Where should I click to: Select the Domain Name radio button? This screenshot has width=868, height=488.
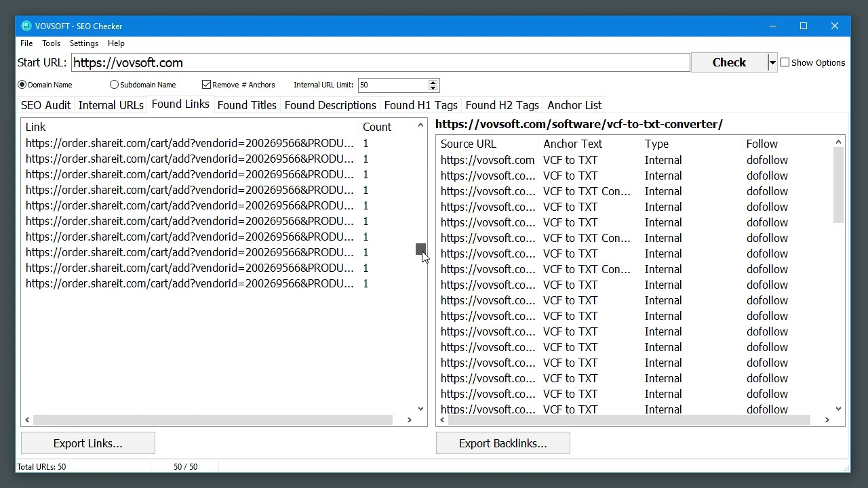coord(21,84)
